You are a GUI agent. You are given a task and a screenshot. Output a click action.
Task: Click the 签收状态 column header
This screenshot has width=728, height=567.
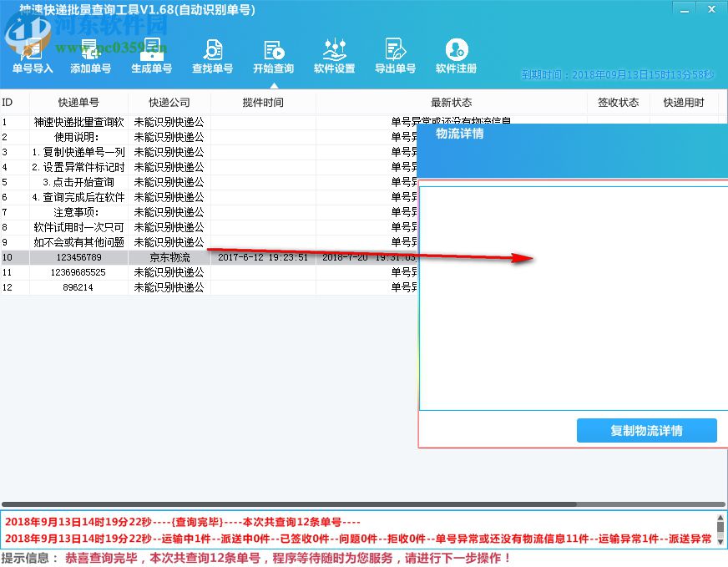point(618,101)
